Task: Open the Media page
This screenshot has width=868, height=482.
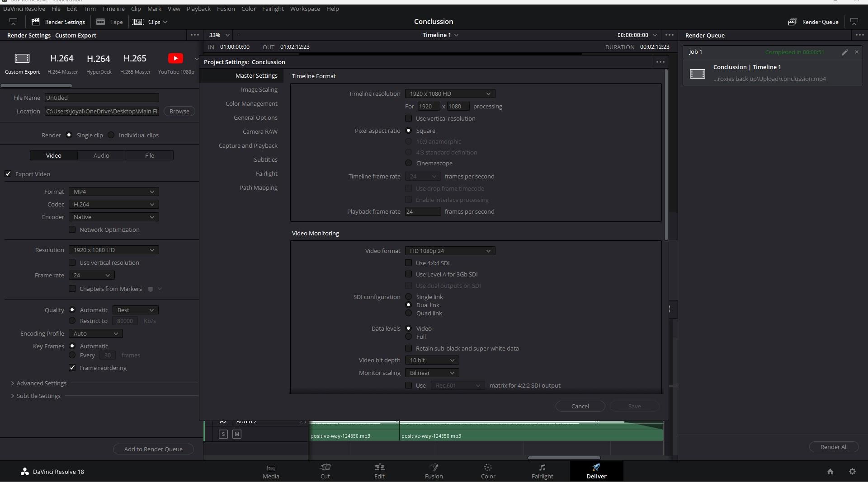Action: (271, 471)
